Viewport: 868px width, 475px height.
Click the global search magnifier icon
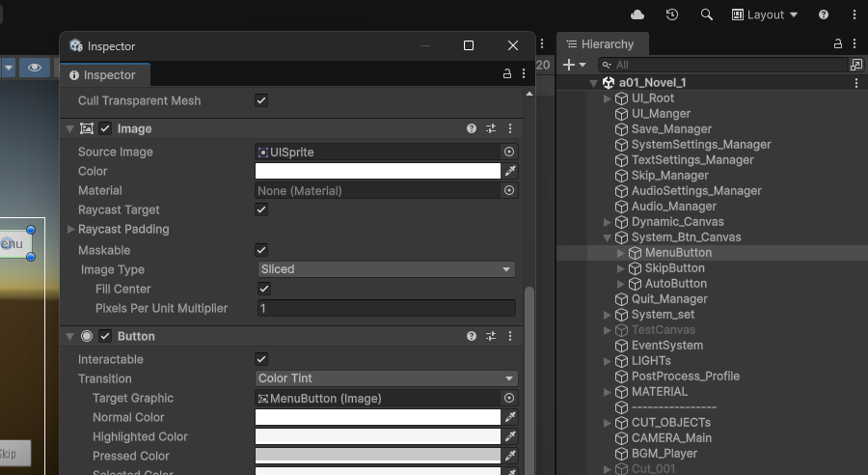(707, 14)
